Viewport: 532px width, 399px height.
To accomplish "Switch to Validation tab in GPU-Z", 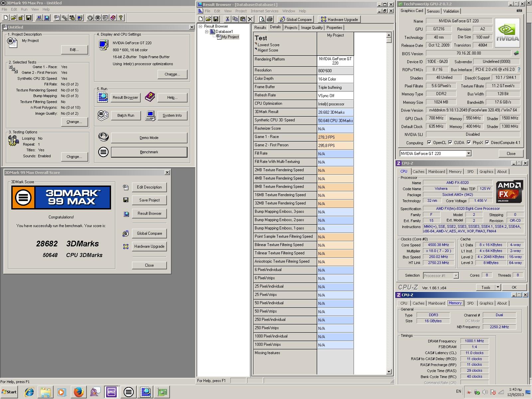I will 451,11.
